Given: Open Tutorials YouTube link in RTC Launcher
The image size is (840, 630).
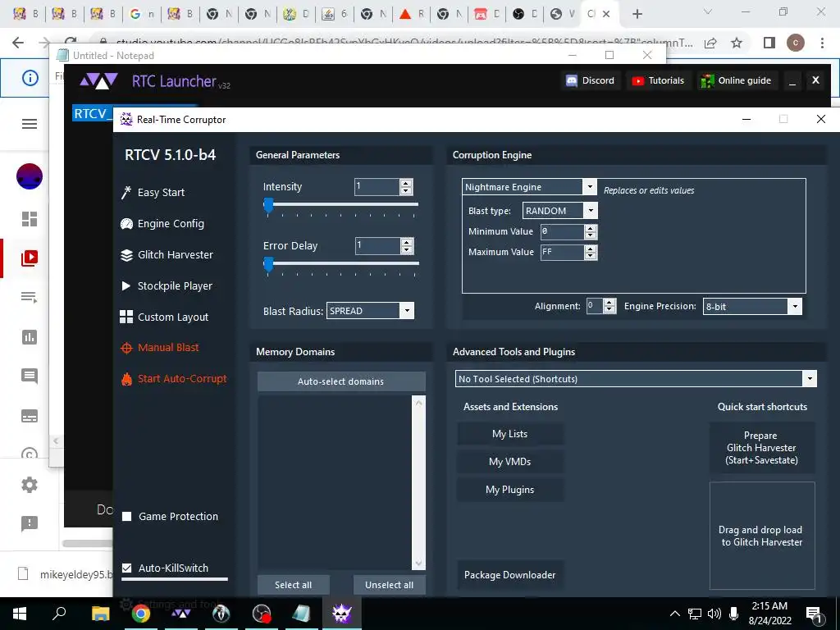Looking at the screenshot, I should coord(659,80).
